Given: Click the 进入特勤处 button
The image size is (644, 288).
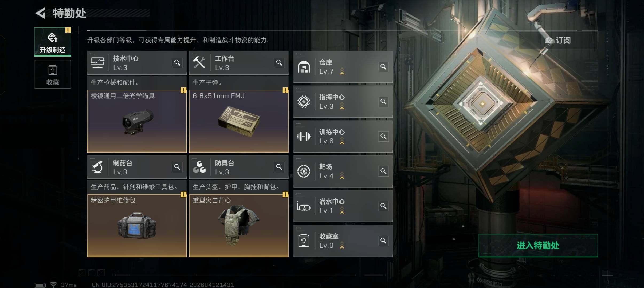Looking at the screenshot, I should [538, 246].
